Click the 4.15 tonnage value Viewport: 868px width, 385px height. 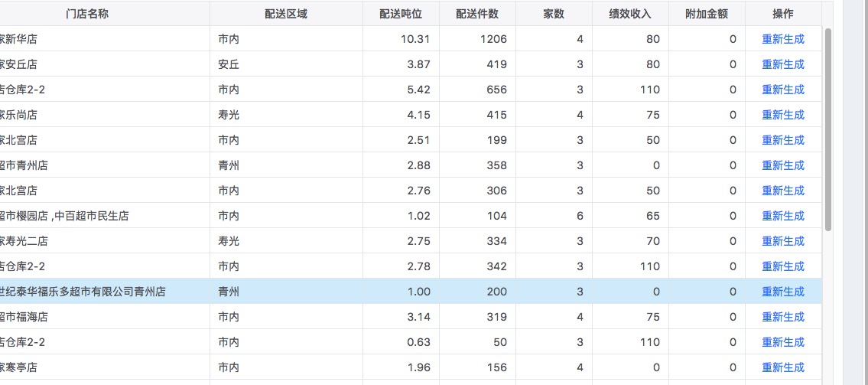click(418, 116)
